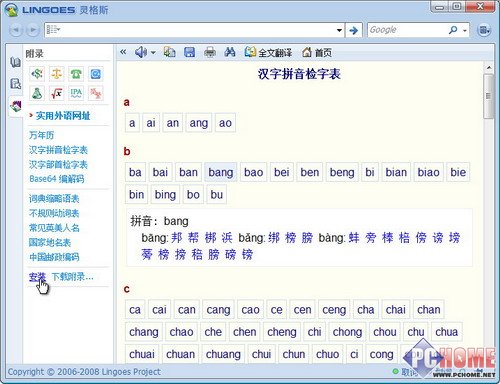Image resolution: width=500 pixels, height=384 pixels.
Task: Click the scrollbar up arrow
Action: point(489,68)
